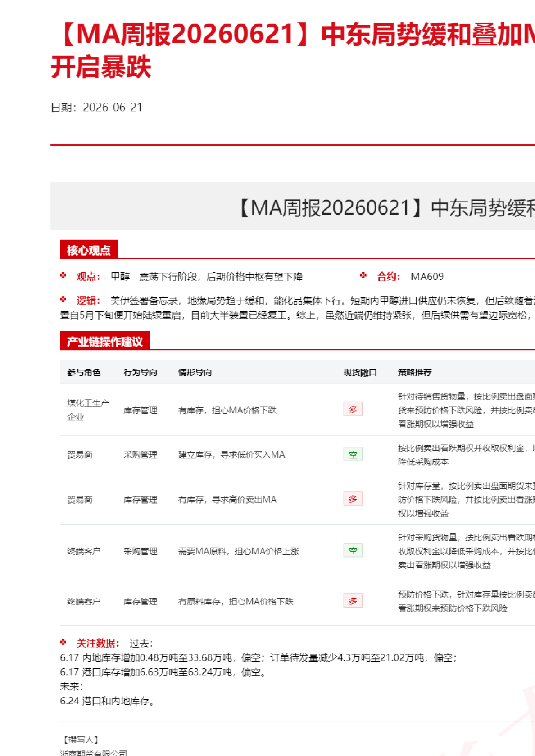Viewport: 535px width, 756px height.
Task: Click the 空 badge in 需要MA原料 row
Action: (353, 550)
